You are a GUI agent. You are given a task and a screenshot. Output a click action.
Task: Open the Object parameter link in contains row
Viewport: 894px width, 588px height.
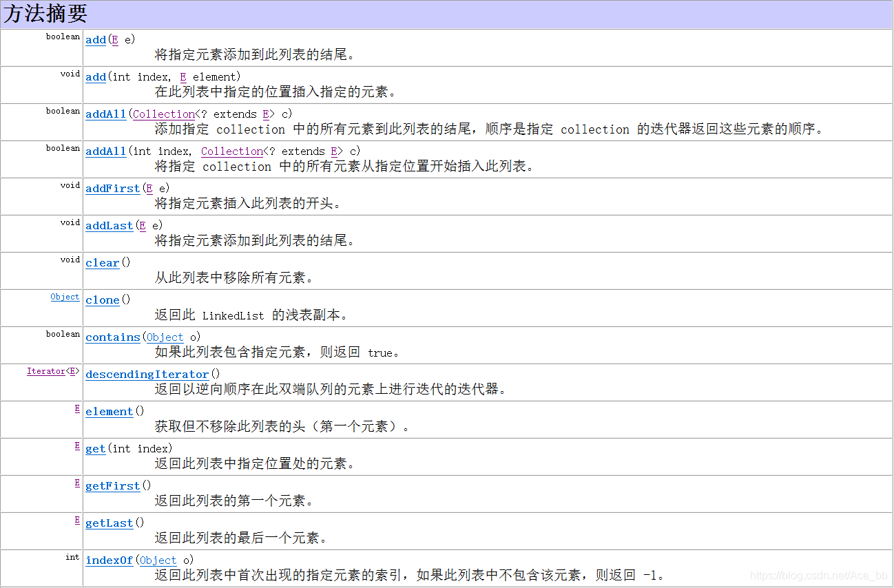(165, 337)
